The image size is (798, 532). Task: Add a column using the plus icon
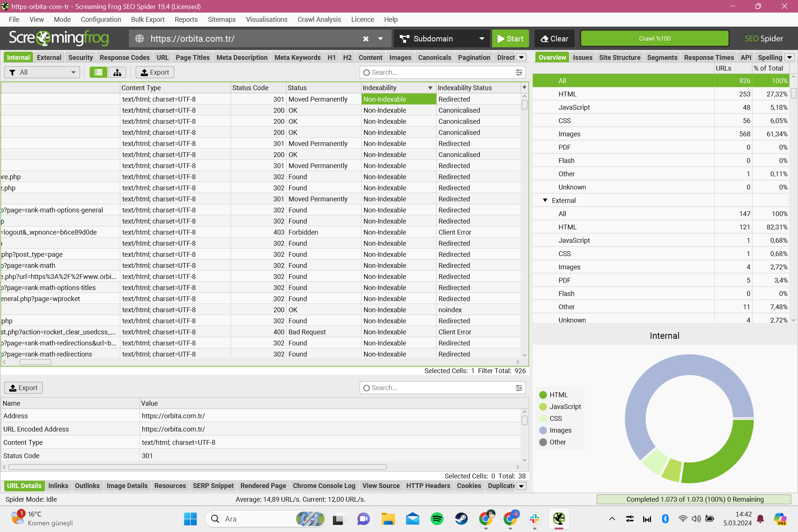(x=524, y=87)
